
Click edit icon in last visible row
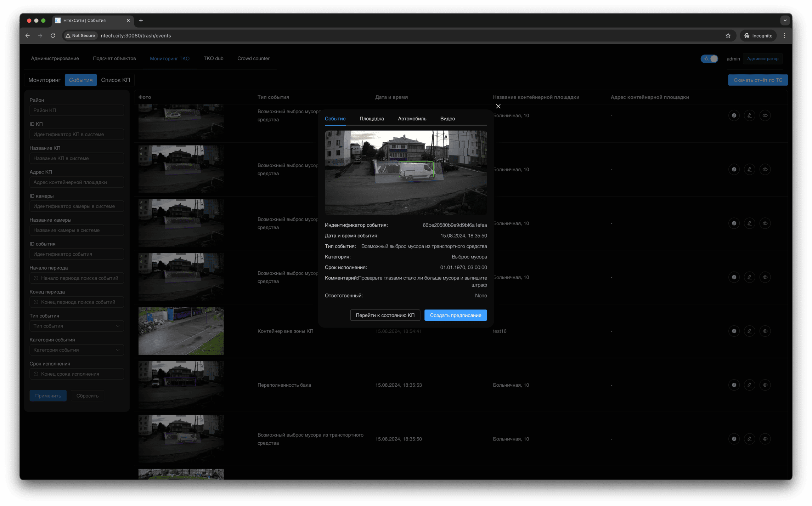[x=749, y=439]
